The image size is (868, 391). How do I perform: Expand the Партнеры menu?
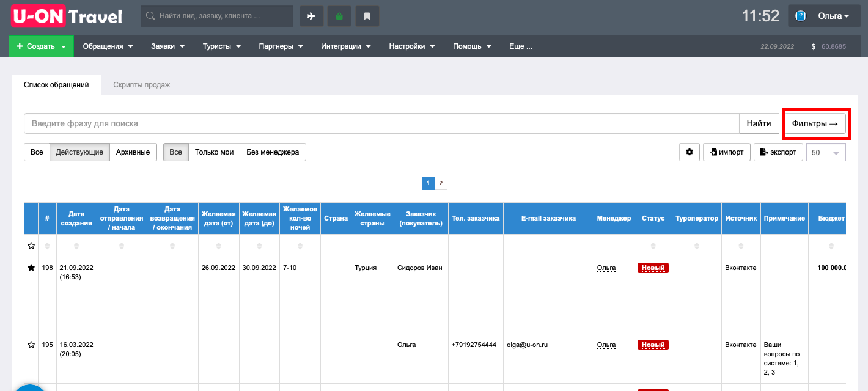281,46
